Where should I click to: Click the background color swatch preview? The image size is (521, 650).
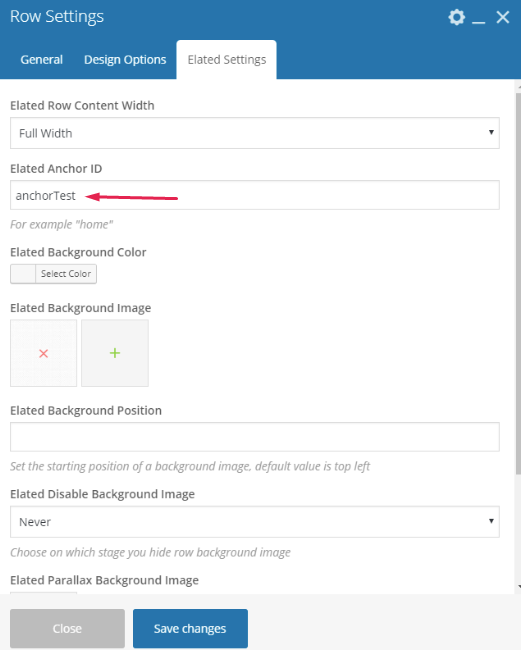pyautogui.click(x=23, y=274)
